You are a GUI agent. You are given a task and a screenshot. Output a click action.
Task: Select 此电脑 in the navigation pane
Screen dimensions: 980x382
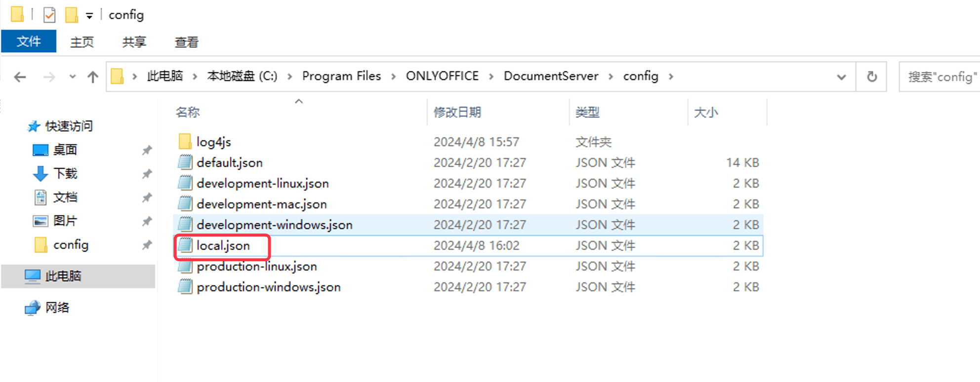63,276
